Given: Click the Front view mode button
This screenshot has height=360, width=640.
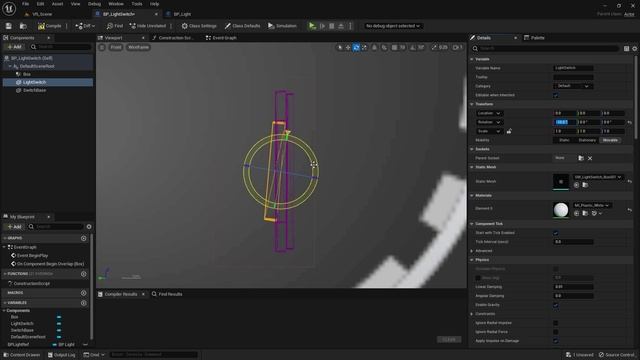Looking at the screenshot, I should 116,47.
